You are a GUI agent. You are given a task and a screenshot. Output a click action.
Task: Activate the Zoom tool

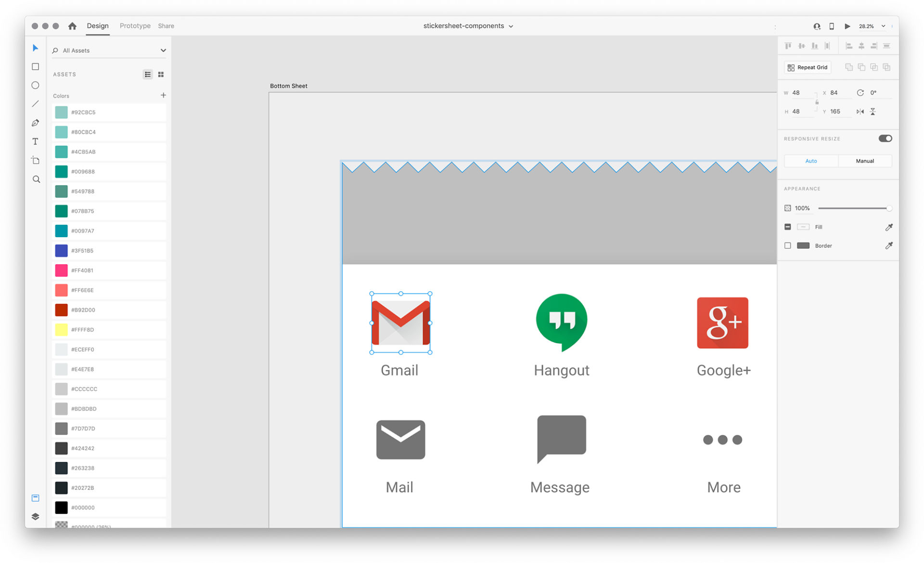pos(35,179)
